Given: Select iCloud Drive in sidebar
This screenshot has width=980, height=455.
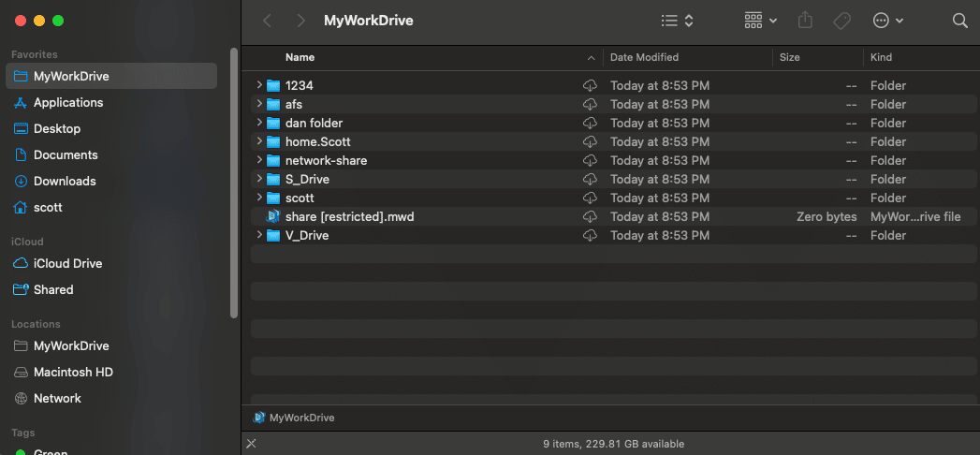Looking at the screenshot, I should coord(67,263).
